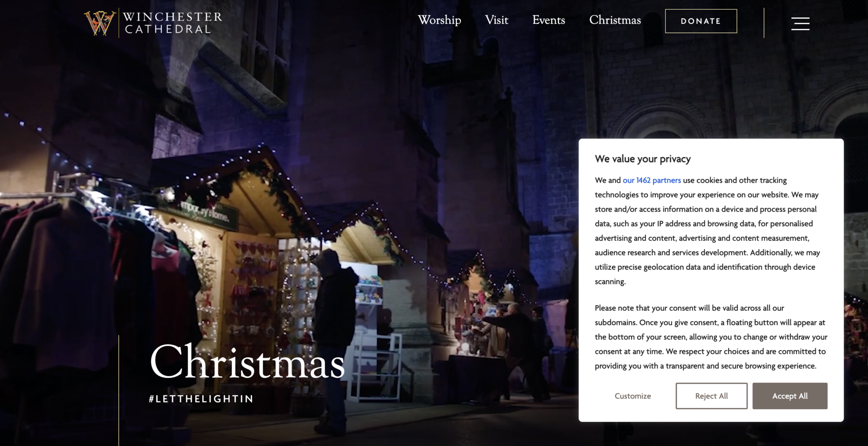Click the 'We value your privacy' heading
Viewport: 868px width, 446px height.
coord(643,159)
